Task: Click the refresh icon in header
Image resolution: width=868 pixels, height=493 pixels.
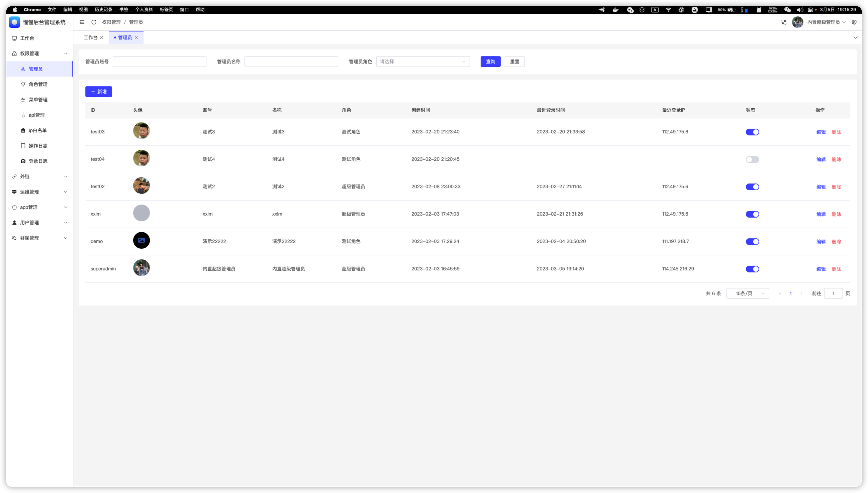Action: (94, 22)
